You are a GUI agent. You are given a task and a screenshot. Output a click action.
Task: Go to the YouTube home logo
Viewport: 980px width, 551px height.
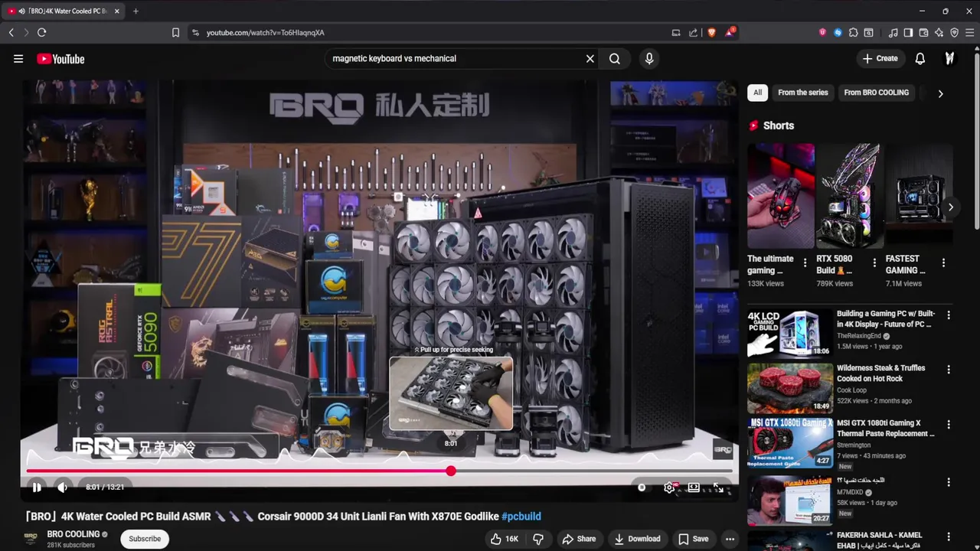tap(60, 59)
